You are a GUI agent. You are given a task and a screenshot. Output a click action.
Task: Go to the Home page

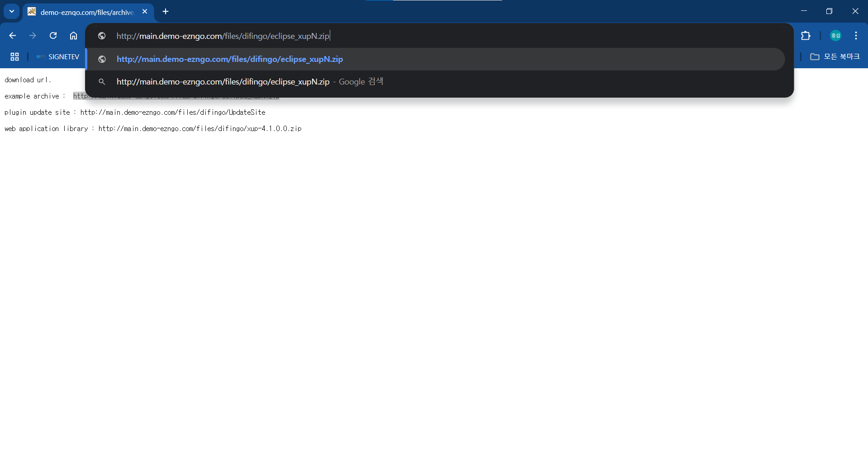click(73, 36)
